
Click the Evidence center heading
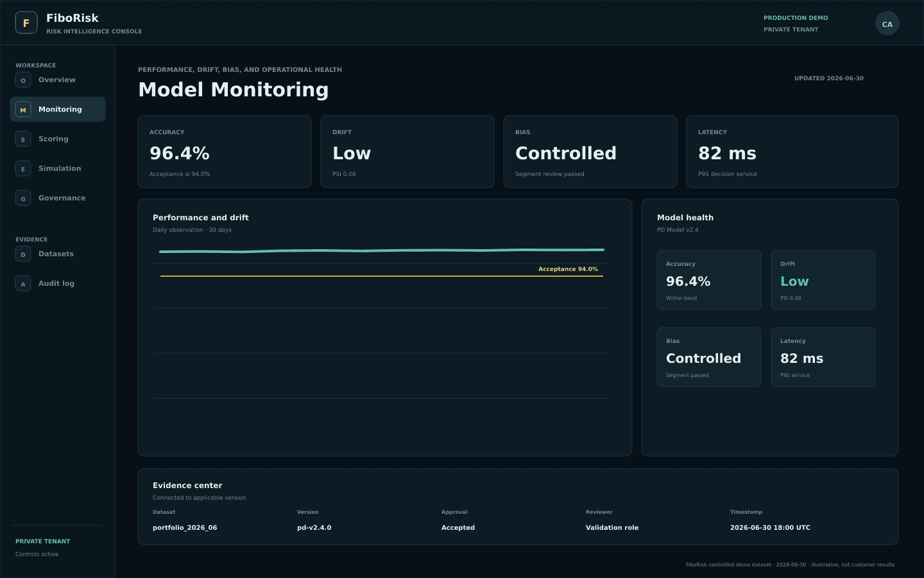click(x=187, y=486)
